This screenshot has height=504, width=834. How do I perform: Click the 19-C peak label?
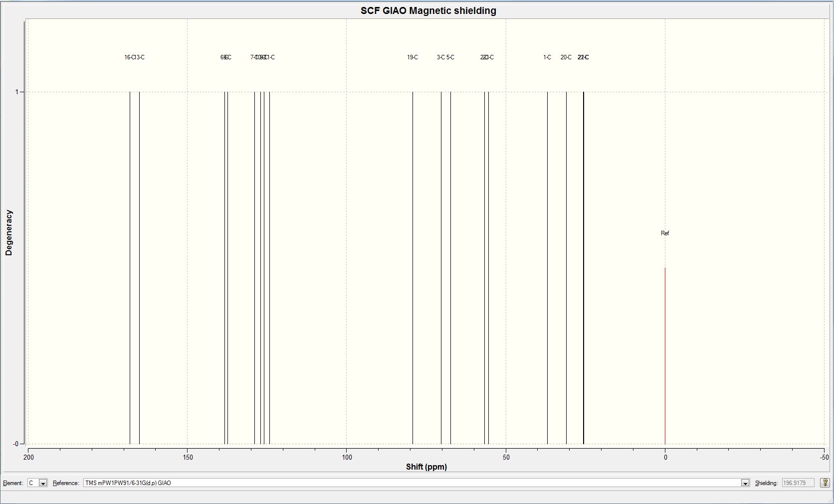pyautogui.click(x=413, y=57)
